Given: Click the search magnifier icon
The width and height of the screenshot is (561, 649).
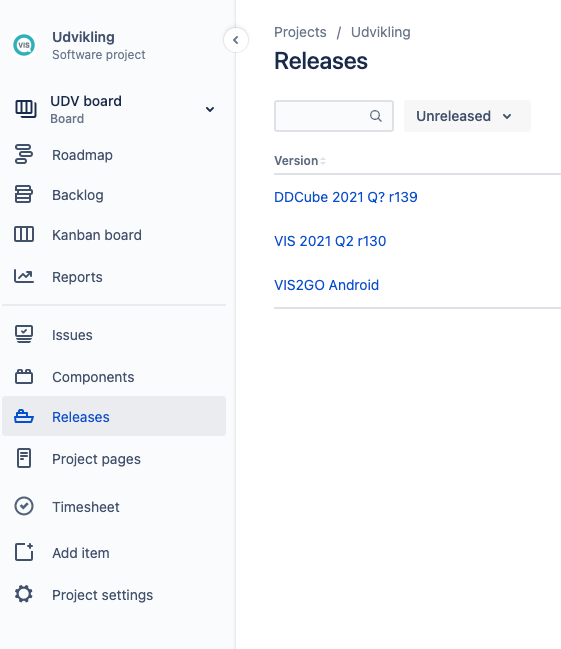Looking at the screenshot, I should tap(376, 116).
